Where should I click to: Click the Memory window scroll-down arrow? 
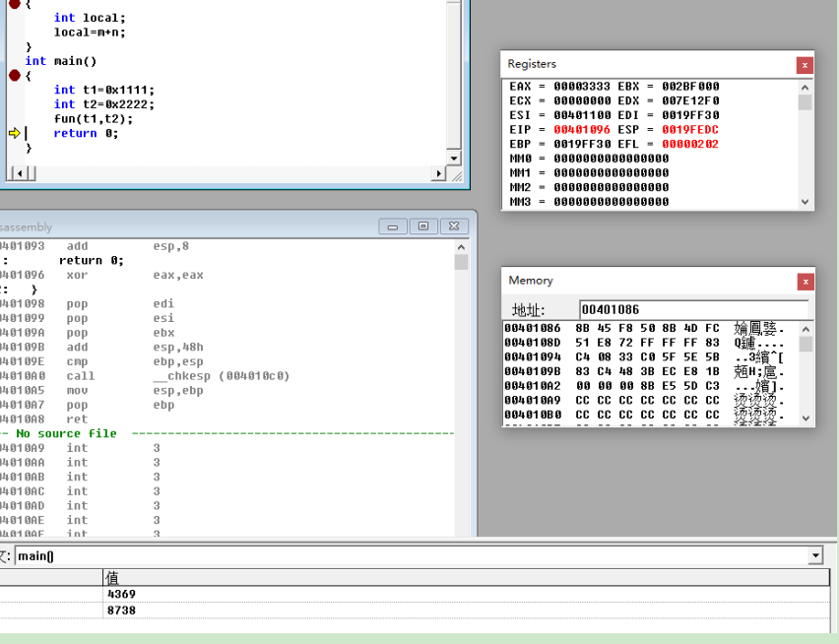click(x=806, y=419)
